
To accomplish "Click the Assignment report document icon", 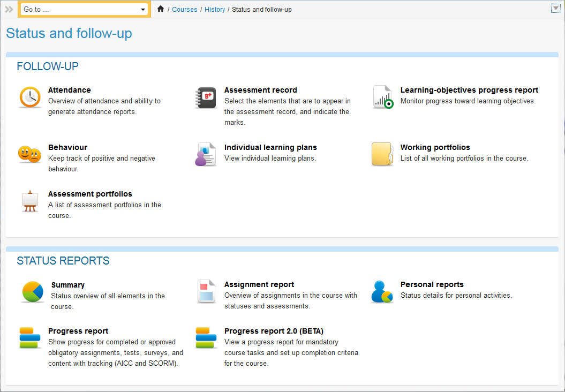I will [x=206, y=292].
